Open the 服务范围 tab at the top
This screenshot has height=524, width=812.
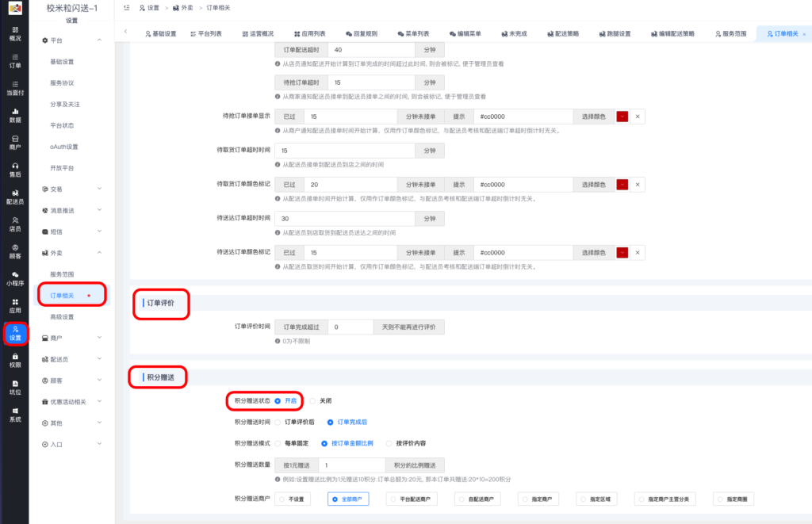(x=732, y=33)
